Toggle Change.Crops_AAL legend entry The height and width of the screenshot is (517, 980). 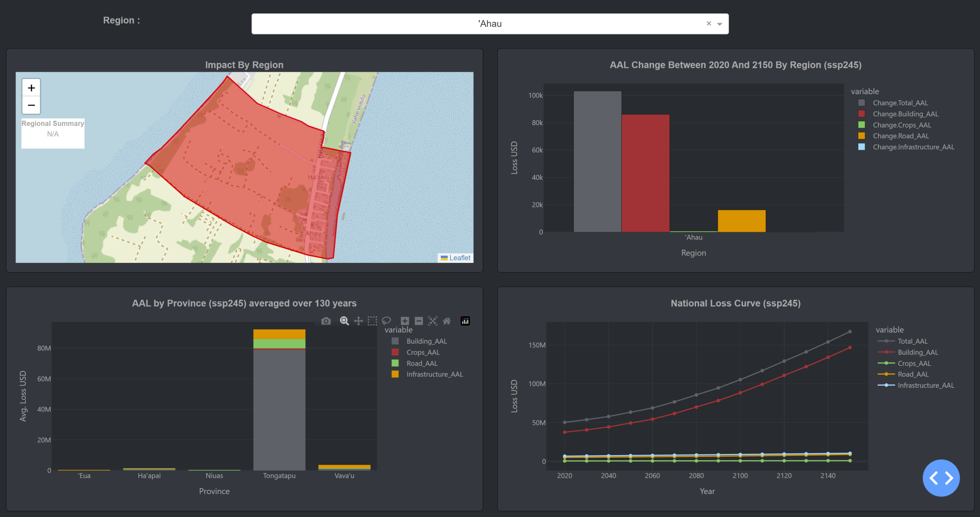[895, 125]
